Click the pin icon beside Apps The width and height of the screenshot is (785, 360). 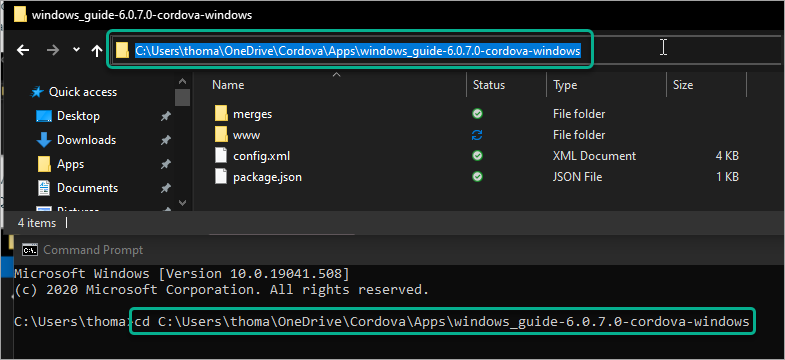165,165
